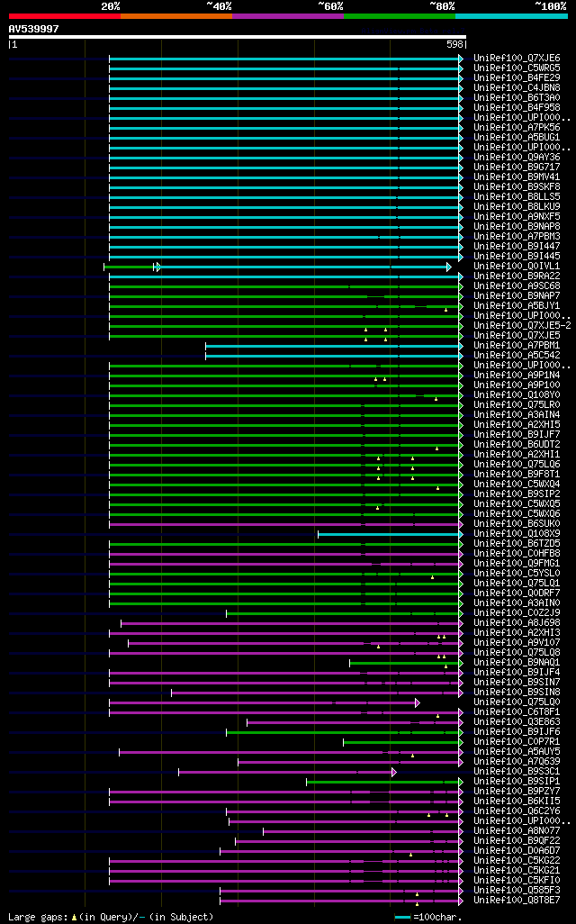The image size is (576, 924).
Task: Click the purple alignment bar for B9S3C1
Action: click(287, 772)
